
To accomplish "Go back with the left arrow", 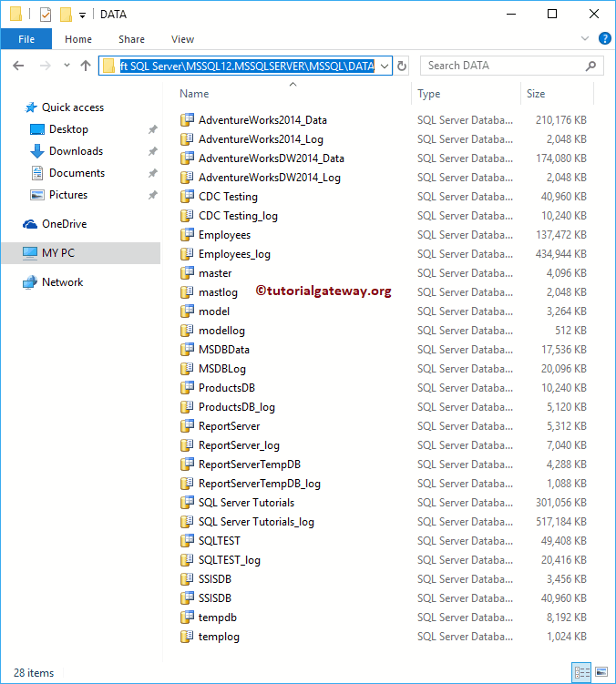I will tap(18, 66).
